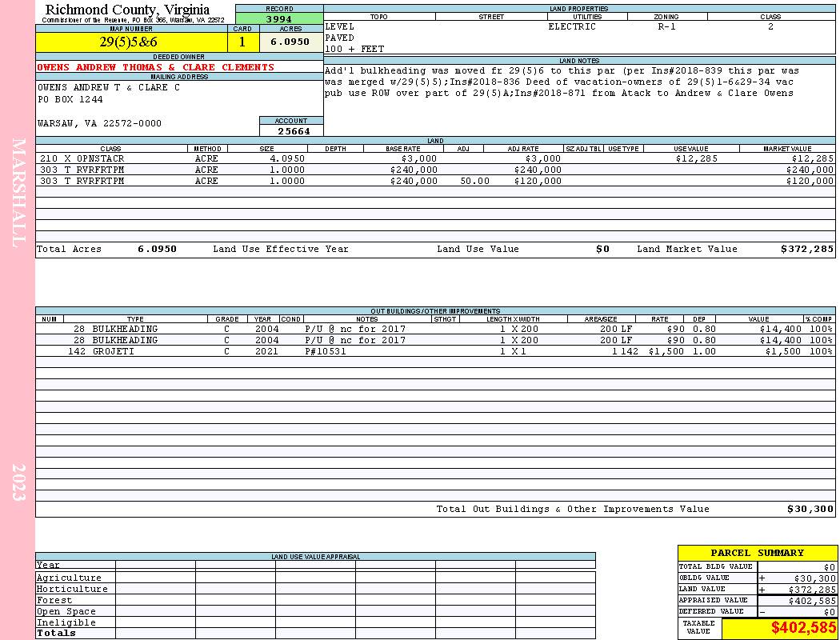This screenshot has width=840, height=640.
Task: Click the zoning value R-1
Action: tap(666, 26)
